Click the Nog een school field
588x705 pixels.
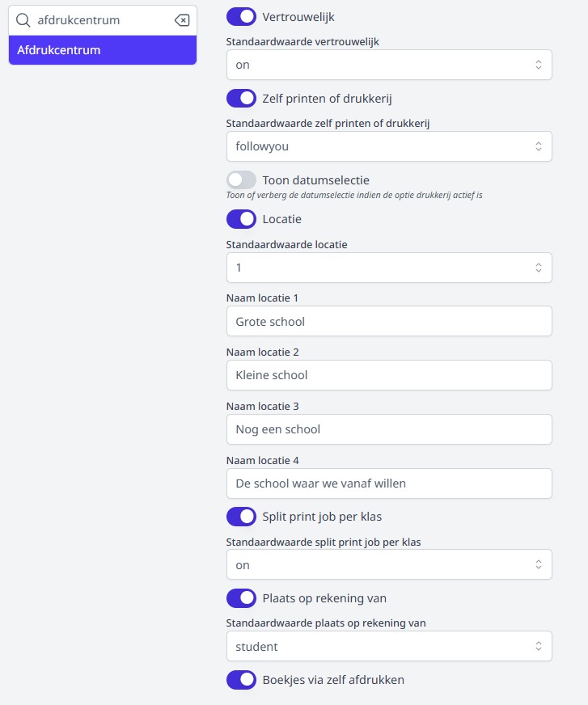[389, 429]
